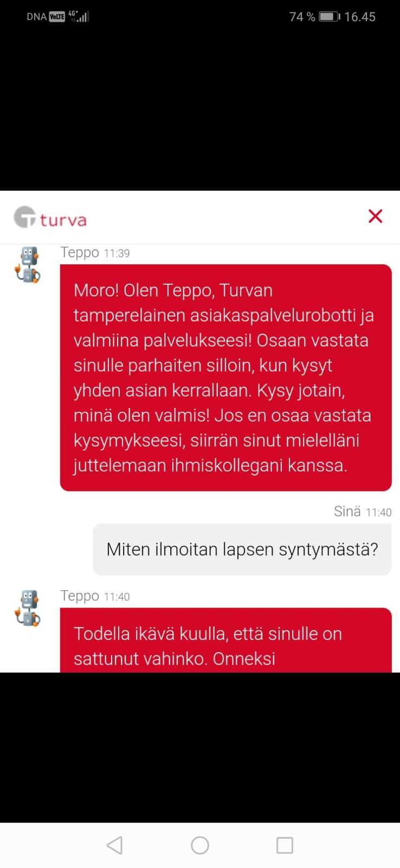400x868 pixels.
Task: Select the gray message 'Miten ilmoitan lapsen syntymästä?'
Action: pos(242,549)
